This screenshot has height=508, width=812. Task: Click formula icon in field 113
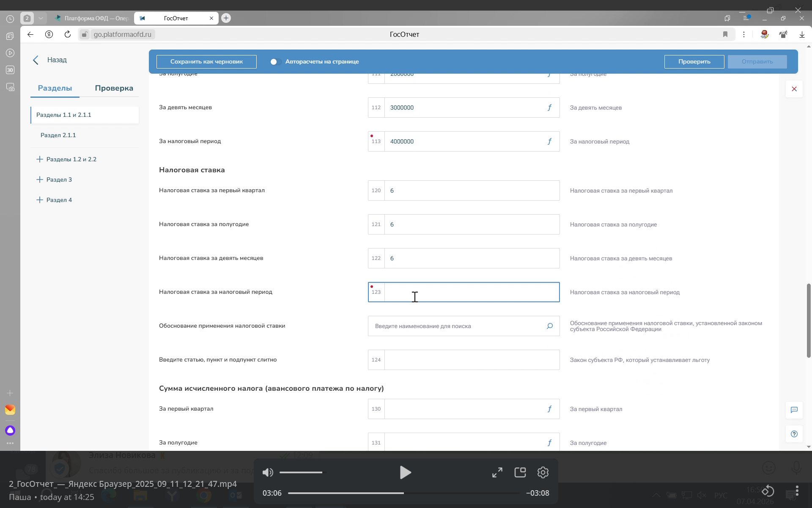point(549,141)
